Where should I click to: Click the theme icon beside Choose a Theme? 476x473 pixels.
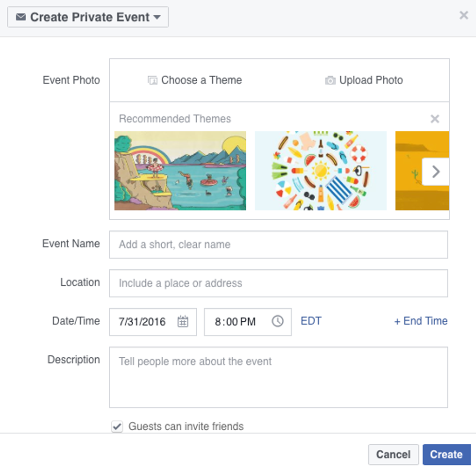[153, 81]
